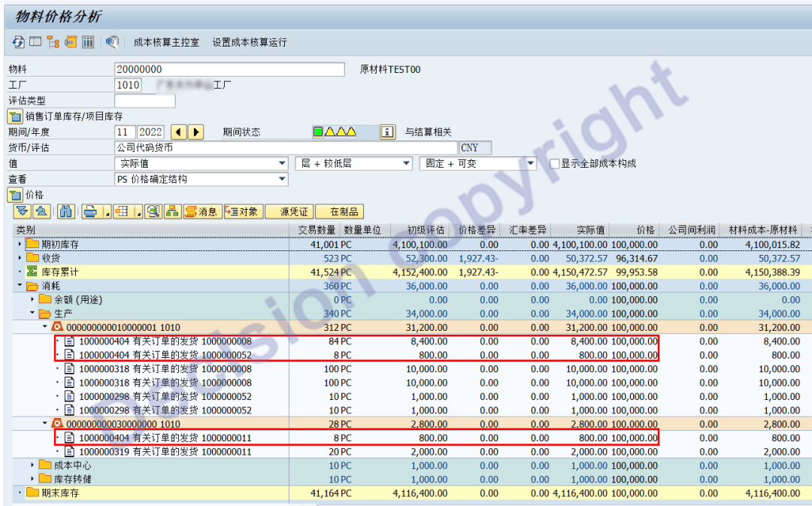Image resolution: width=812 pixels, height=506 pixels.
Task: Click 设置成本核算运行 toolbar button
Action: (250, 42)
